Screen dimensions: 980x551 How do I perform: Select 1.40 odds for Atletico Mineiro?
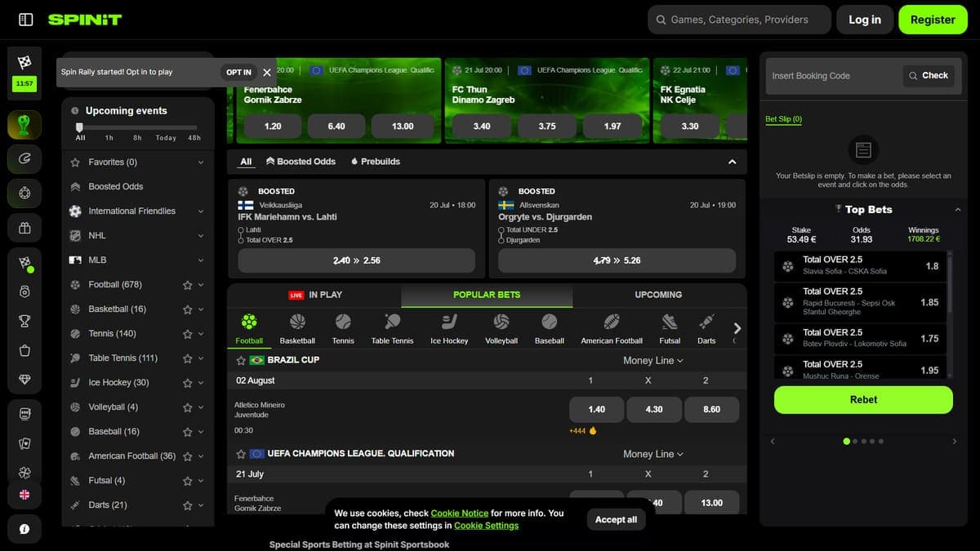(x=597, y=410)
